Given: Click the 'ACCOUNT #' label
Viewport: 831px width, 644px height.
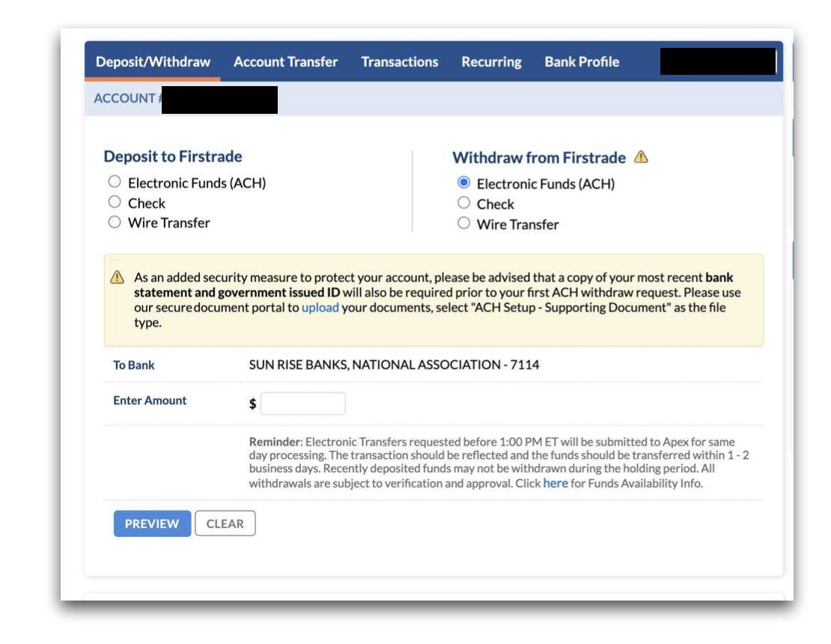Looking at the screenshot, I should (128, 98).
